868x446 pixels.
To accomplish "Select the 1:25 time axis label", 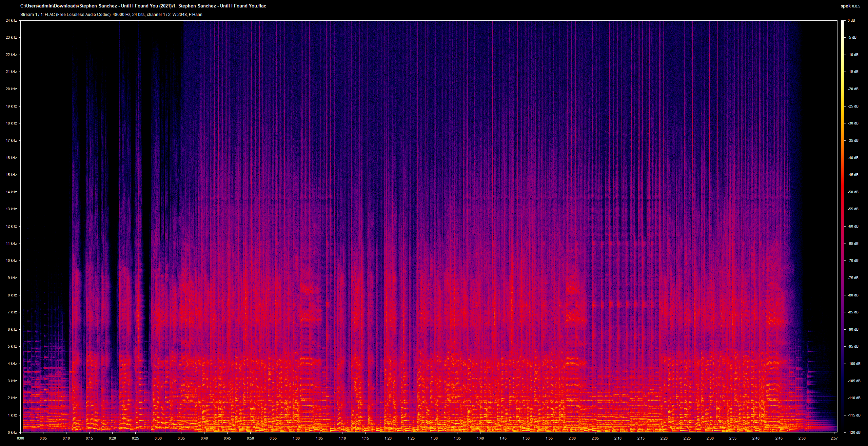I will pyautogui.click(x=411, y=438).
